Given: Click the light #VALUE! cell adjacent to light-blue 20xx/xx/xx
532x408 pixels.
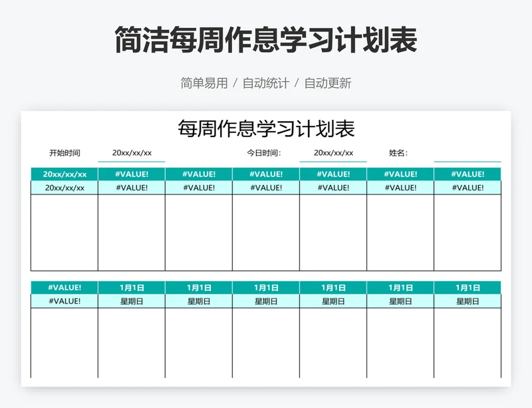Looking at the screenshot, I should coord(132,188).
